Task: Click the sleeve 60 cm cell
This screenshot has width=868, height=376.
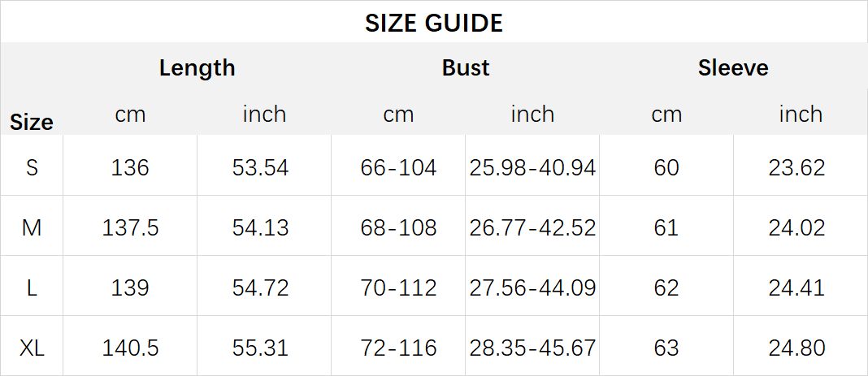Action: (x=666, y=167)
